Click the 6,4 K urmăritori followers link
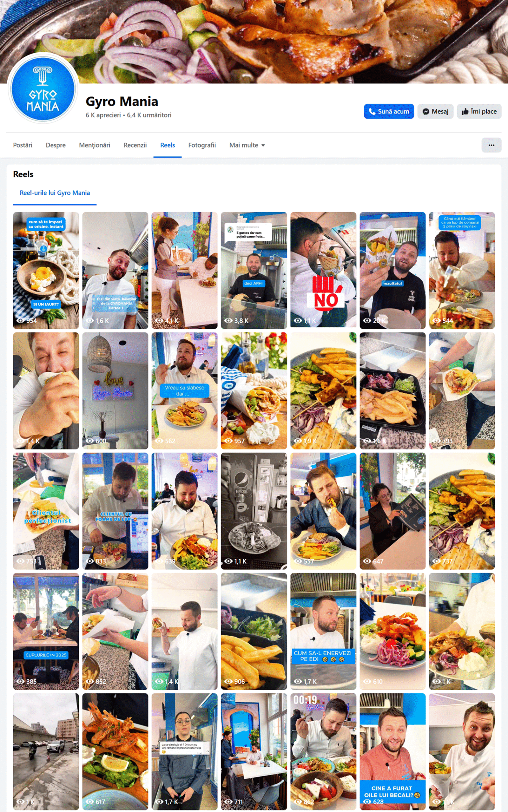The height and width of the screenshot is (812, 508). point(149,115)
